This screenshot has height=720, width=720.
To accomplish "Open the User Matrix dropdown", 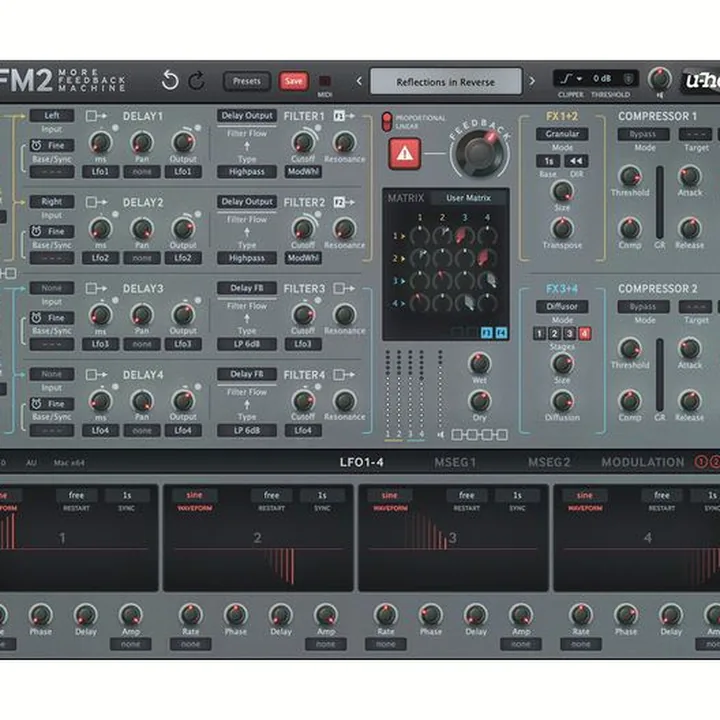I will click(468, 198).
